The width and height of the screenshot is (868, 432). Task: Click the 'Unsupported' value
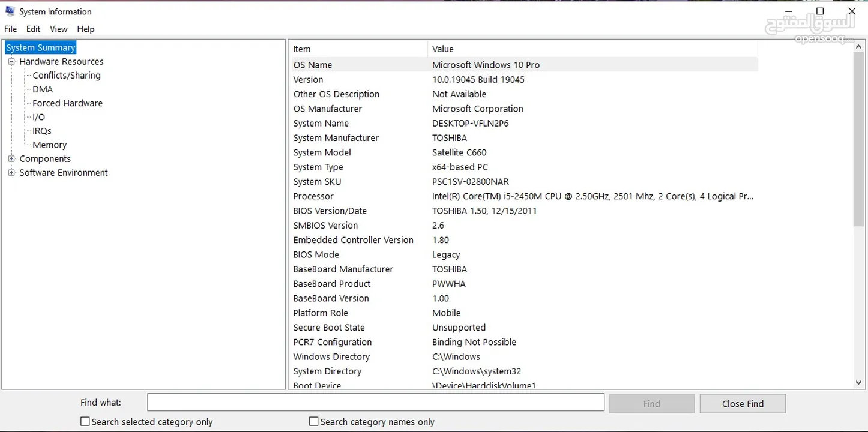click(x=459, y=328)
